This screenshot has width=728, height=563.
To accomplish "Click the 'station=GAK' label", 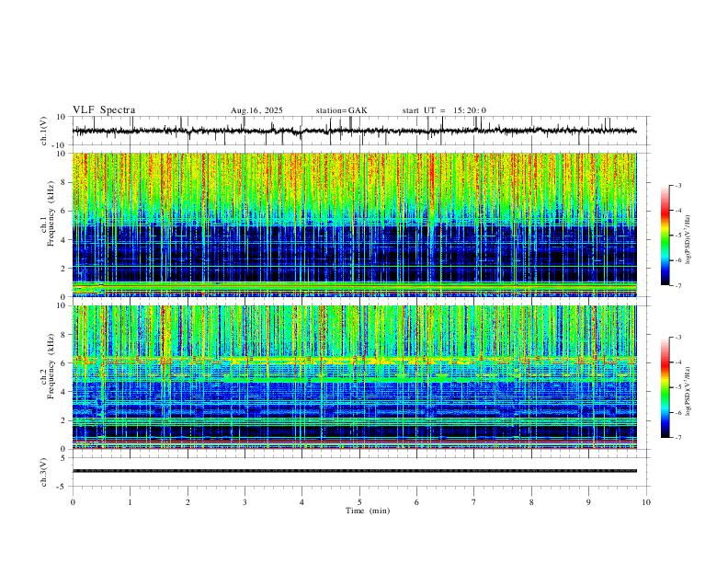I will click(x=341, y=110).
